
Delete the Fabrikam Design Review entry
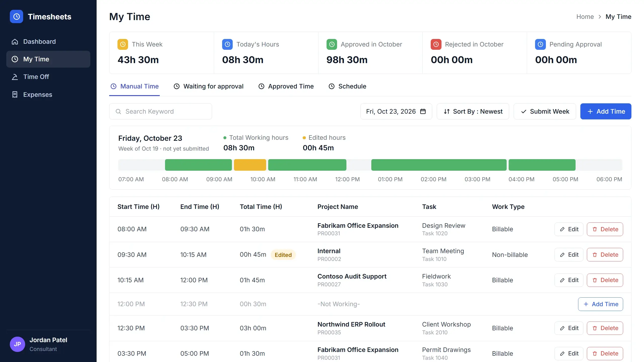click(605, 229)
